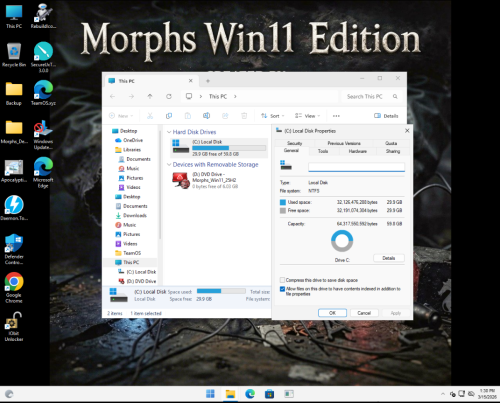Click the Up arrow in Explorer
Viewport: 500px width, 403px height.
coord(150,96)
